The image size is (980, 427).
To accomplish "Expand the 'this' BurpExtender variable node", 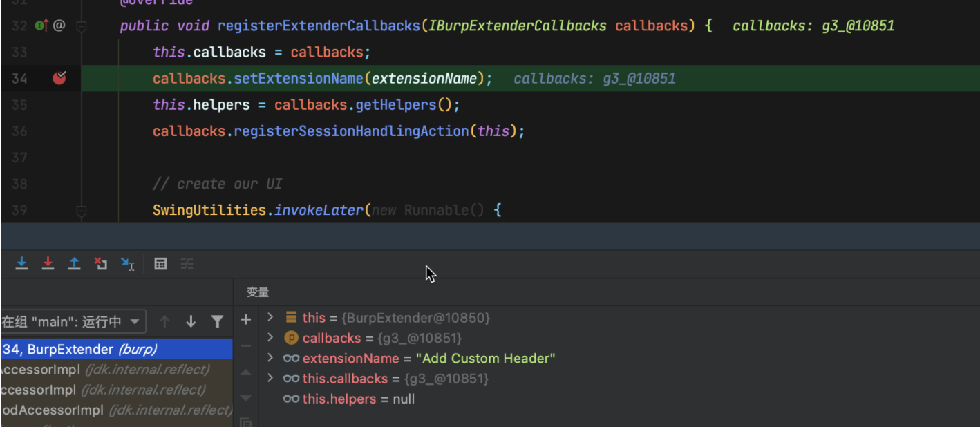I will (270, 317).
